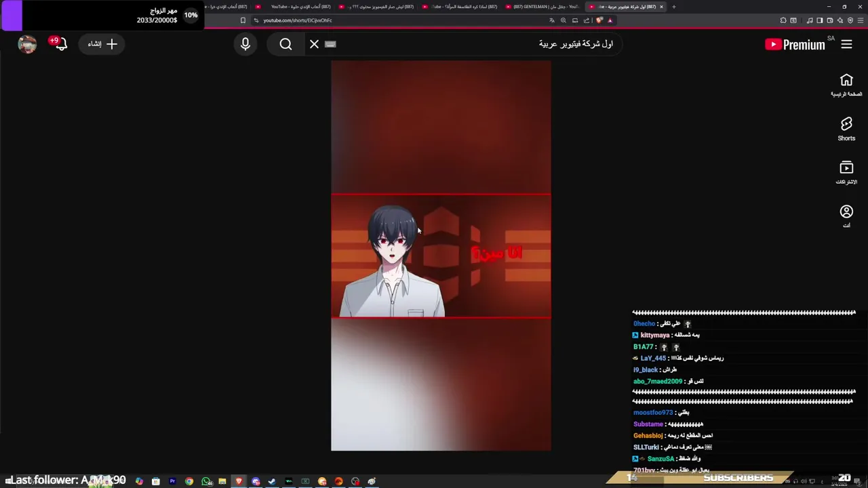Open the Brave browser taskbar icon
The image size is (868, 488).
(239, 481)
